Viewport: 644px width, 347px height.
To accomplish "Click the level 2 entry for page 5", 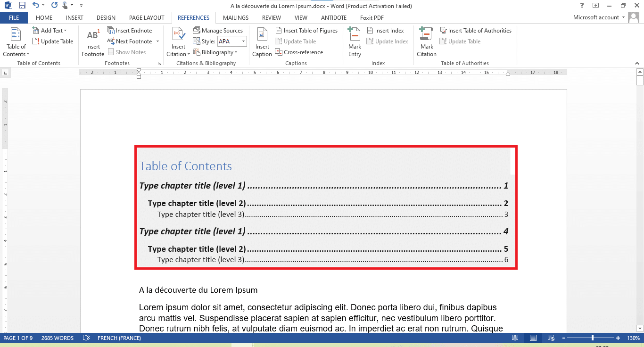I will coord(328,249).
